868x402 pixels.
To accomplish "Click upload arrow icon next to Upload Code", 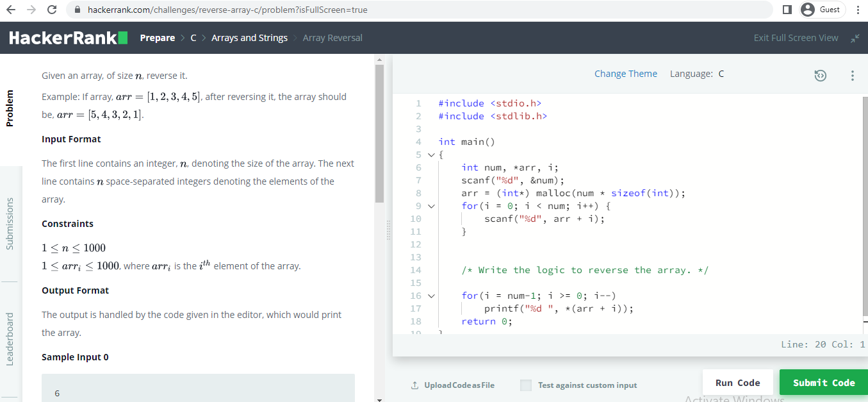I will click(414, 385).
